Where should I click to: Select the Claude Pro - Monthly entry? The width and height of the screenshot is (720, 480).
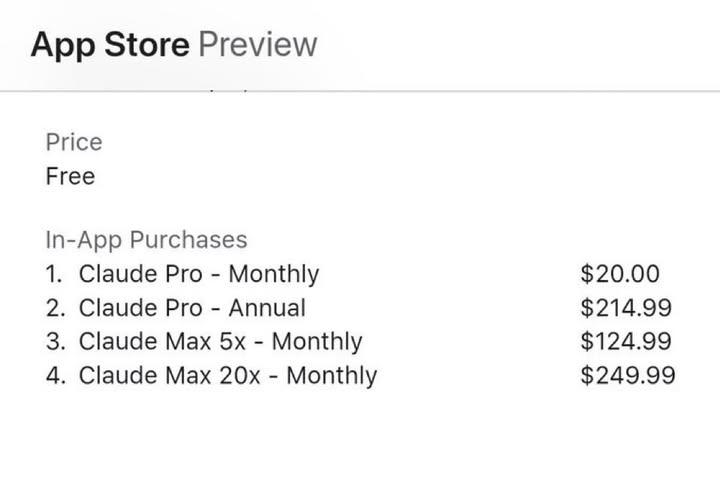(199, 274)
